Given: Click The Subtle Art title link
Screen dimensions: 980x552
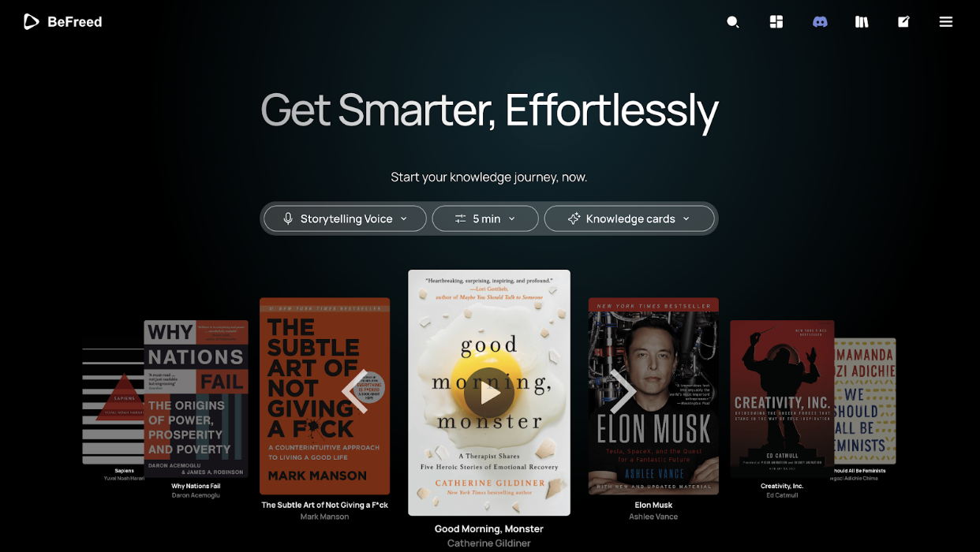Looking at the screenshot, I should coord(324,505).
